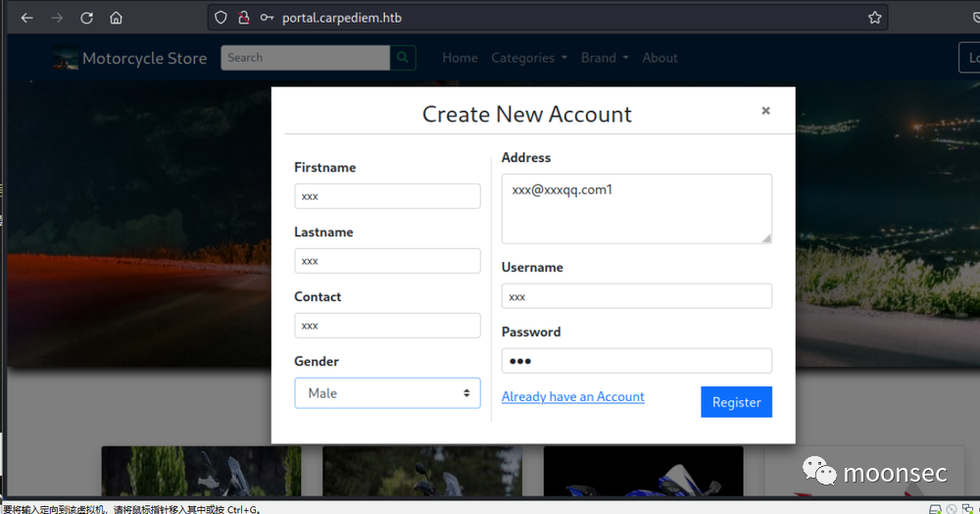Click into the Firstname field
Viewport: 980px width, 514px height.
(387, 196)
